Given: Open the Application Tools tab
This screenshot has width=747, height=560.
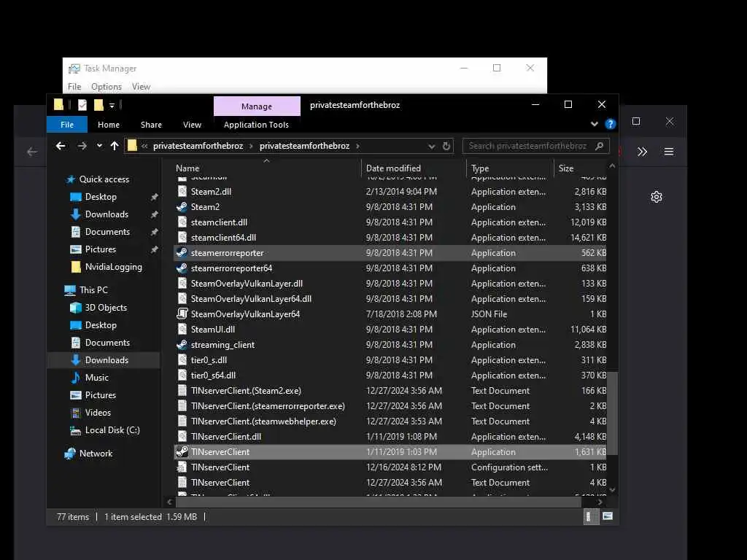Looking at the screenshot, I should click(x=256, y=124).
